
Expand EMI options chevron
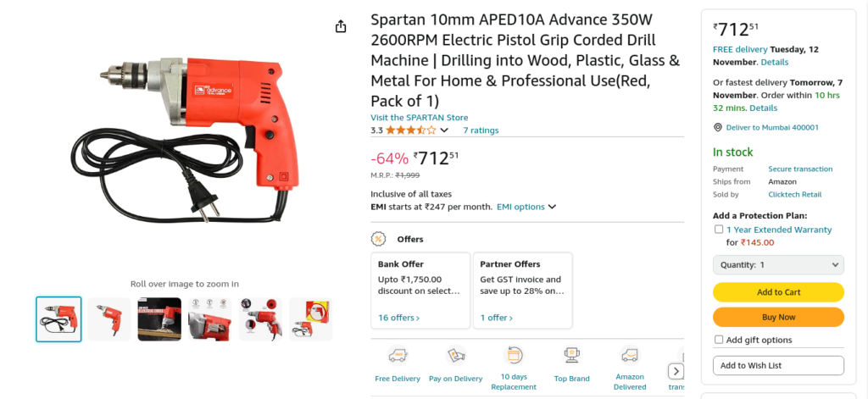pyautogui.click(x=552, y=207)
